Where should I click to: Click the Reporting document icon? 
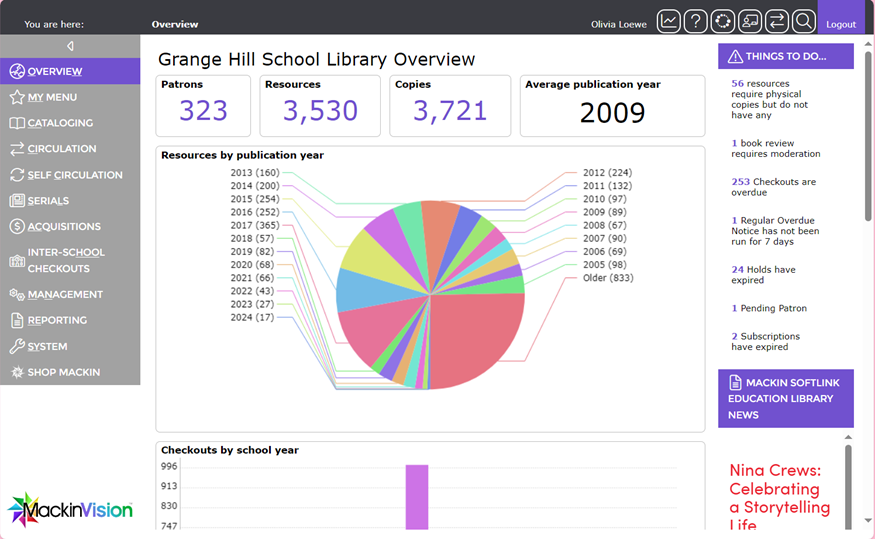pyautogui.click(x=17, y=320)
